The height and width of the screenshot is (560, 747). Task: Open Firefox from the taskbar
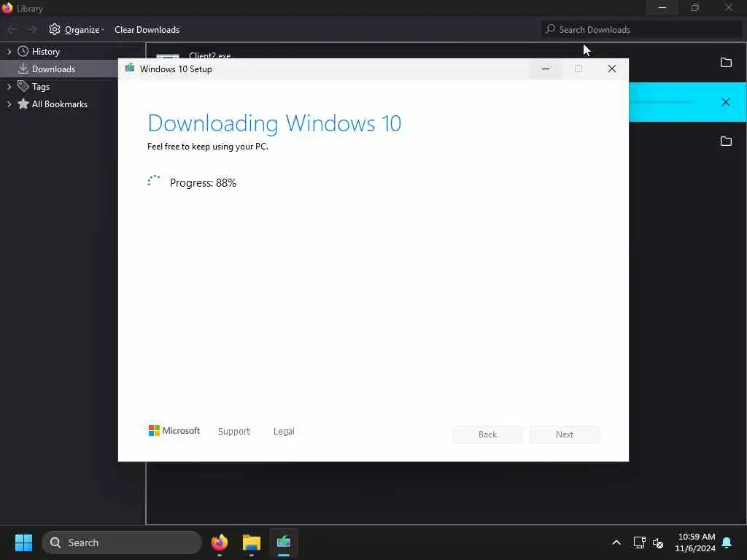[x=220, y=542]
